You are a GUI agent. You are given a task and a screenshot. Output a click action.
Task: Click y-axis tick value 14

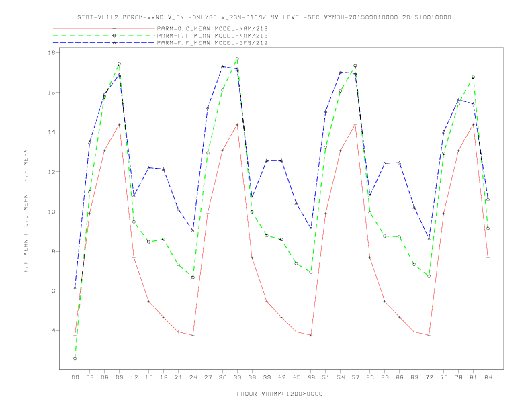click(52, 132)
